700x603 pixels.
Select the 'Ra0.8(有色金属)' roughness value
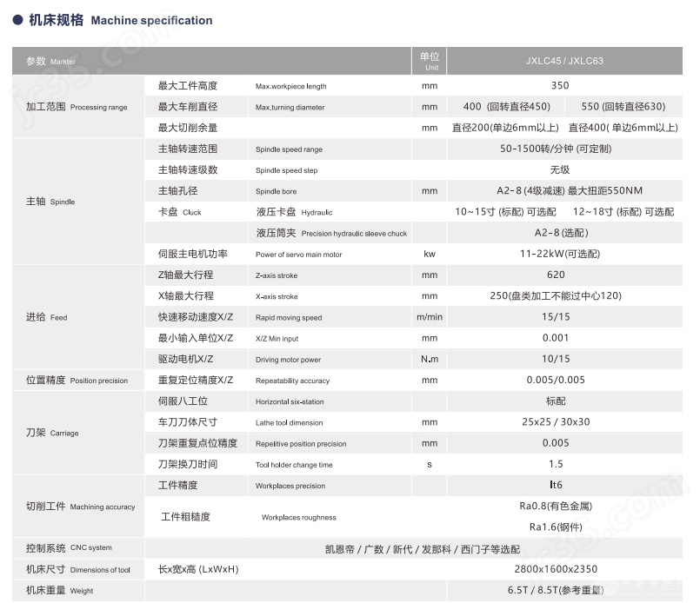point(556,506)
